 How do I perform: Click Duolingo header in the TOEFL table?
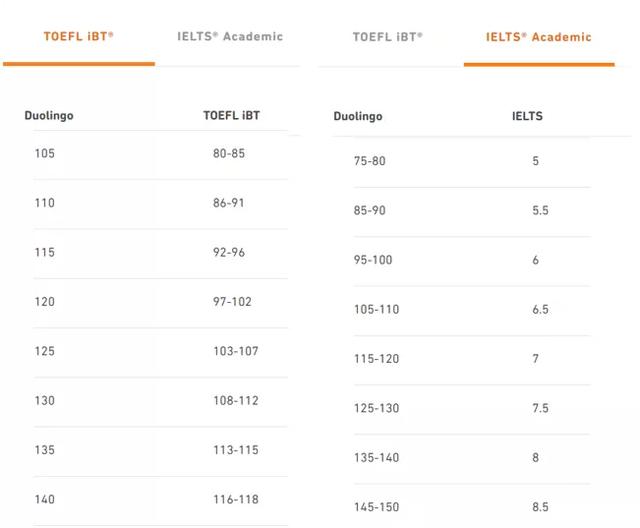pos(49,115)
